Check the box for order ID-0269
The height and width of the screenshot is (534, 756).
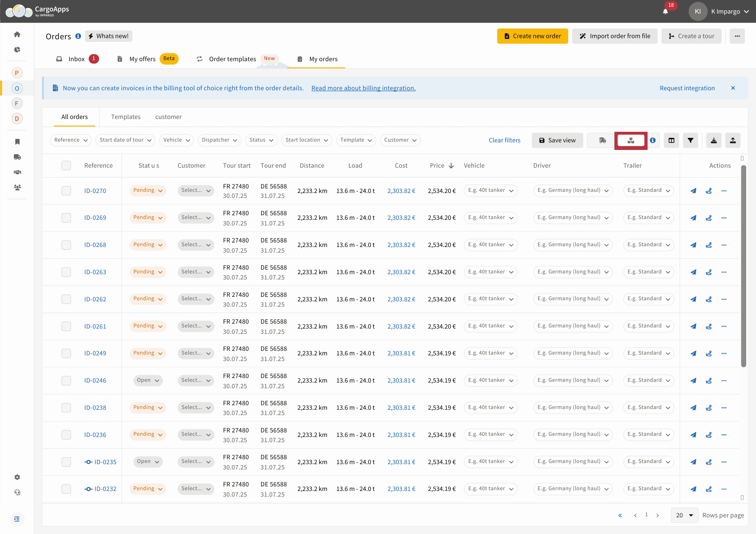[x=66, y=218]
